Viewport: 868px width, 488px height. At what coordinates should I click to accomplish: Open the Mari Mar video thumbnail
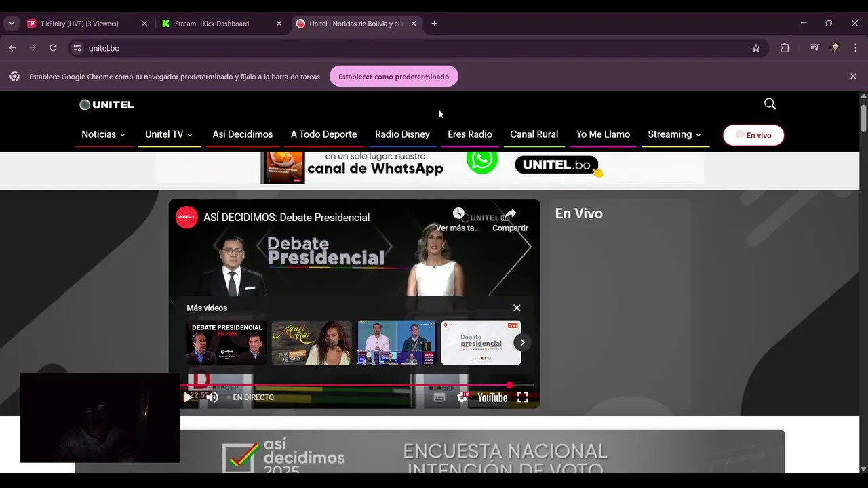[x=311, y=342]
